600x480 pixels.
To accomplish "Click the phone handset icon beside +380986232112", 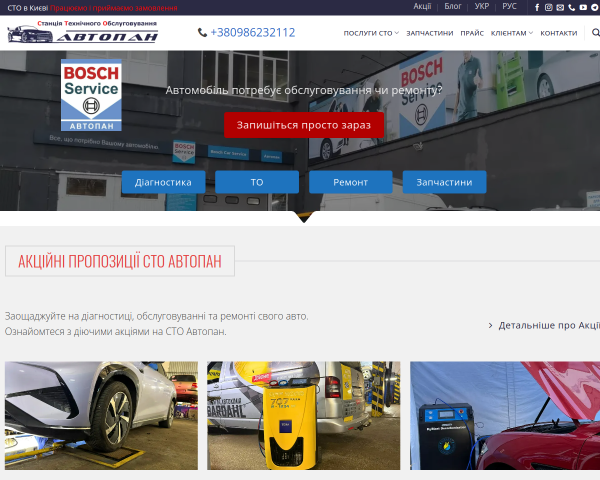I will click(202, 33).
